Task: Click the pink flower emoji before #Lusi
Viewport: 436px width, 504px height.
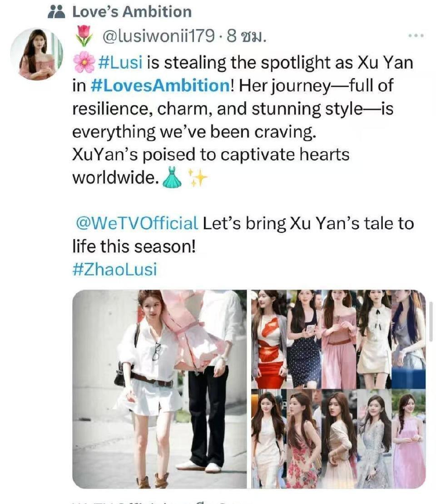Action: (84, 62)
